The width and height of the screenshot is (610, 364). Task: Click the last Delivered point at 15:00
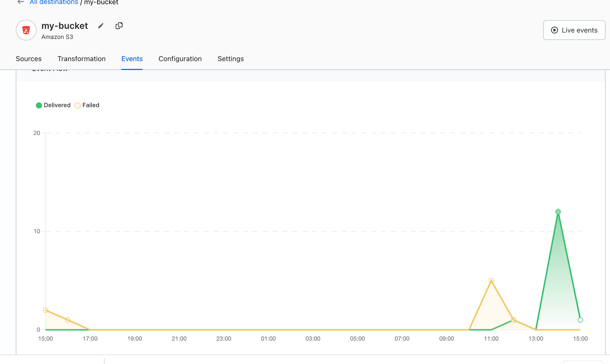[x=580, y=320]
